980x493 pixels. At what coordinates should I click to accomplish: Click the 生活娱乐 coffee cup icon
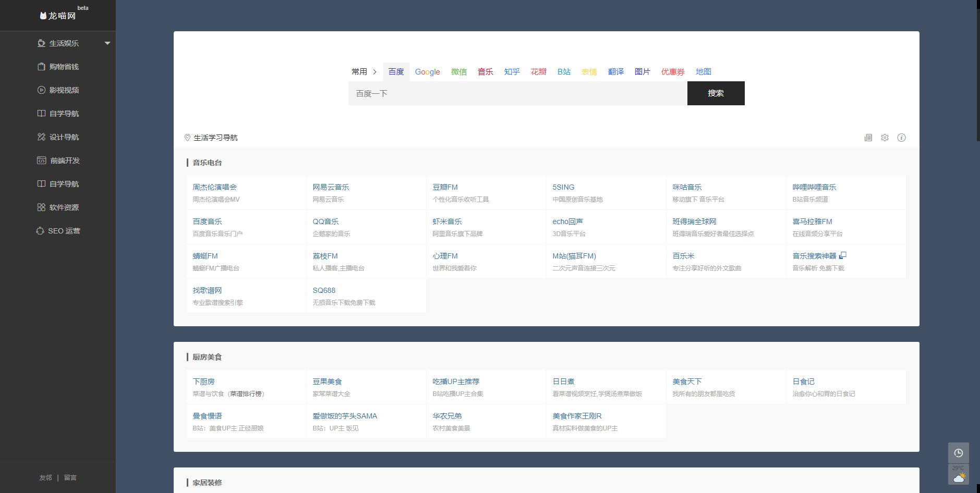(41, 43)
